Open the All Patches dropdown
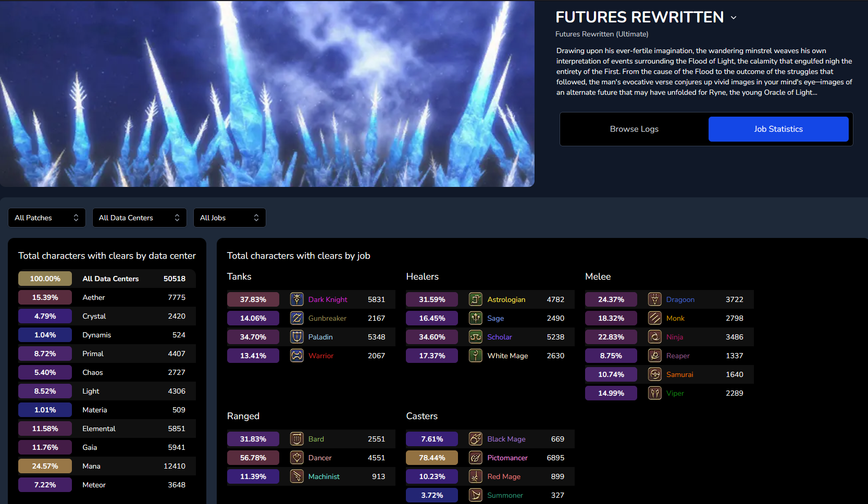Image resolution: width=868 pixels, height=504 pixels. [47, 218]
